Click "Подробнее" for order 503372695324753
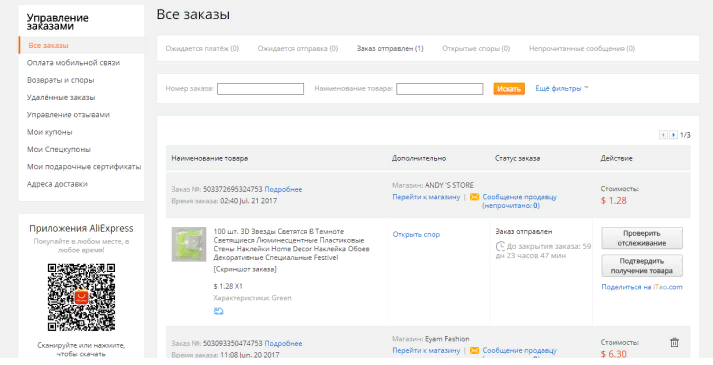 point(283,190)
